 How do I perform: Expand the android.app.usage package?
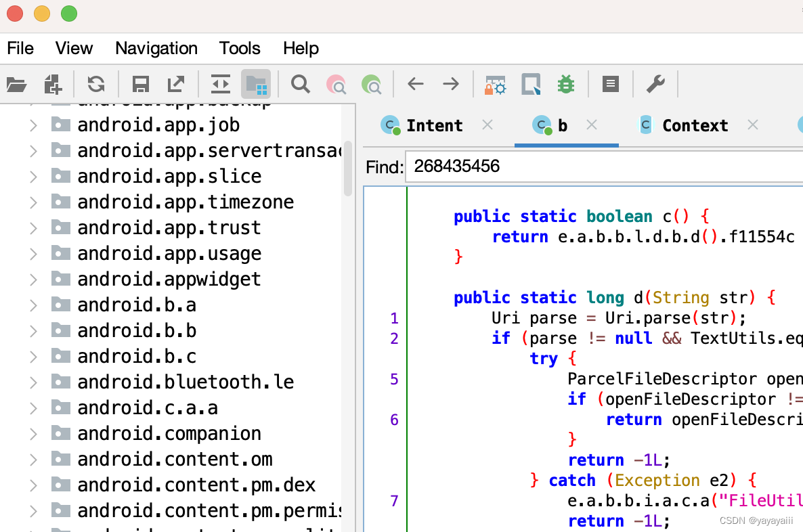click(33, 254)
